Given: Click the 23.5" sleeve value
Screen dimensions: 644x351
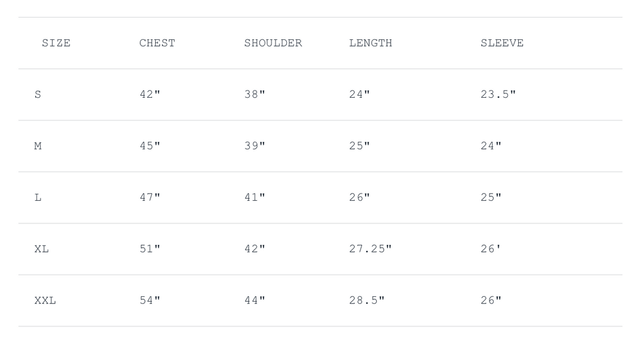Looking at the screenshot, I should coord(498,94).
